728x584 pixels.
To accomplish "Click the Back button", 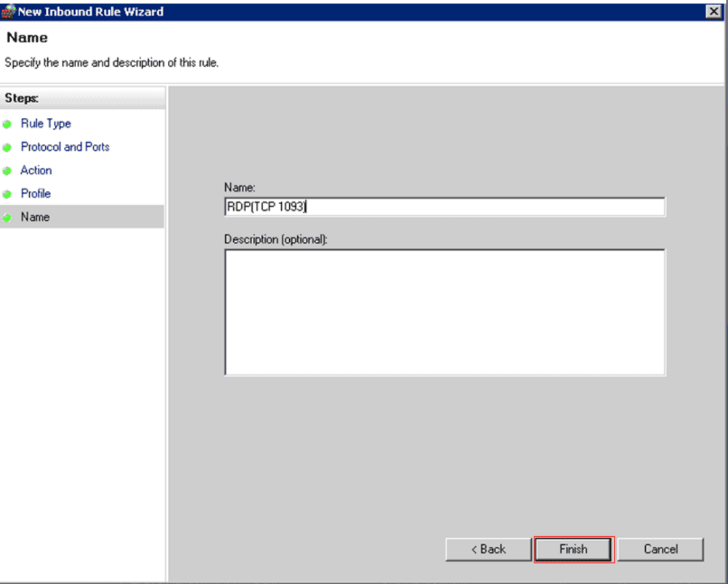I will pyautogui.click(x=487, y=549).
